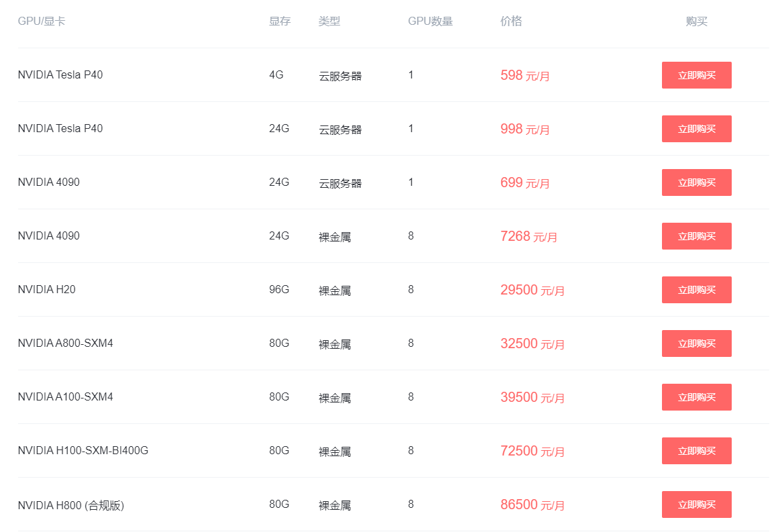Image resolution: width=778 pixels, height=532 pixels.
Task: Purchase the NVIDIA H800 (合规版) plan
Action: point(696,504)
